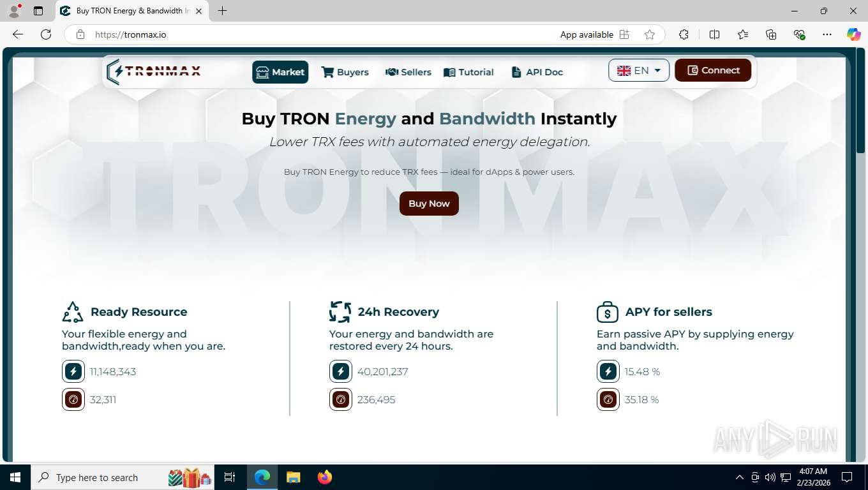Close the Buy TRON Energy tab

point(199,11)
